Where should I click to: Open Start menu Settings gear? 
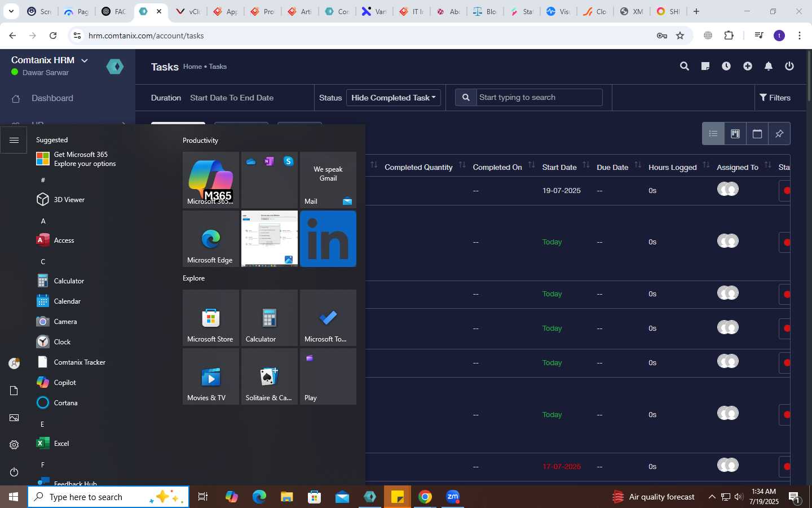[14, 445]
